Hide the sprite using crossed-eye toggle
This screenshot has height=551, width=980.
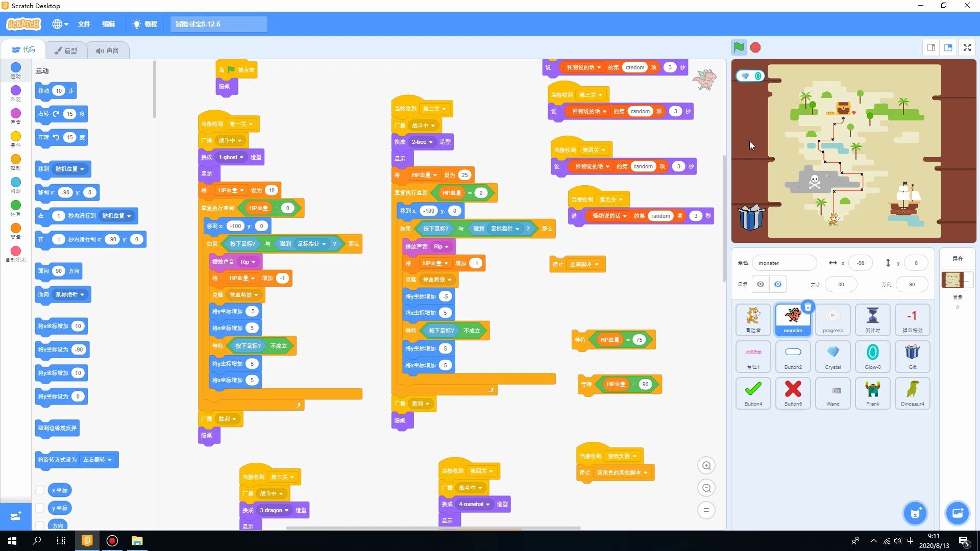(x=777, y=284)
